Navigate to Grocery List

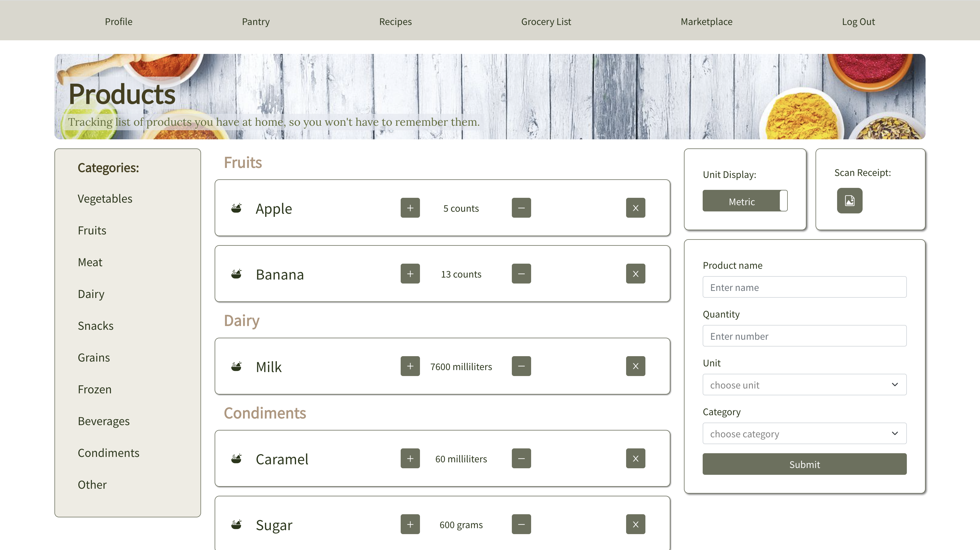tap(546, 22)
